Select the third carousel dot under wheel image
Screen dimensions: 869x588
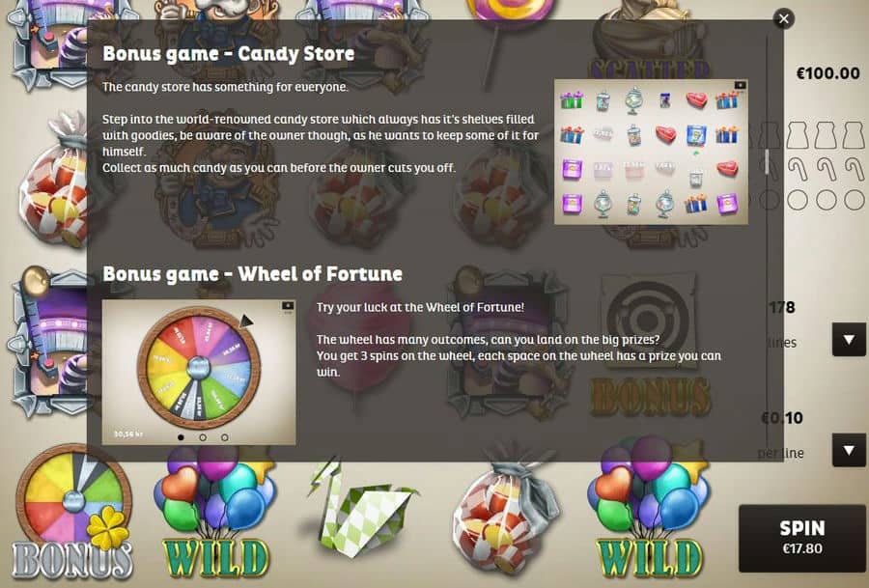224,437
